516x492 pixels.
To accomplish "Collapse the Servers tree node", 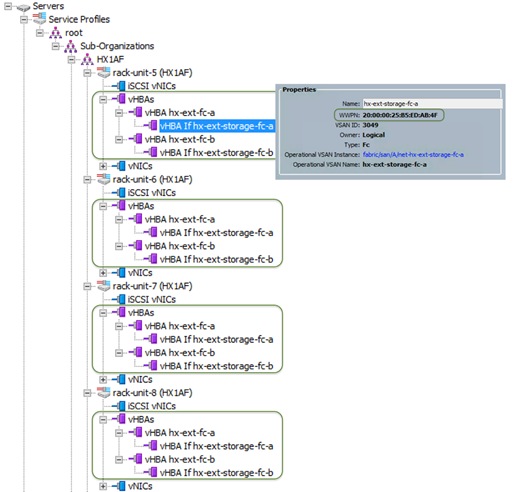I will pos(8,6).
